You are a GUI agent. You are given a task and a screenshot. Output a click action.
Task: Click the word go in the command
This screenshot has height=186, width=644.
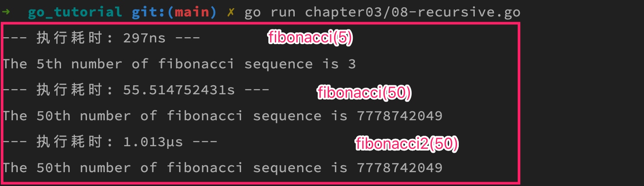pyautogui.click(x=253, y=12)
